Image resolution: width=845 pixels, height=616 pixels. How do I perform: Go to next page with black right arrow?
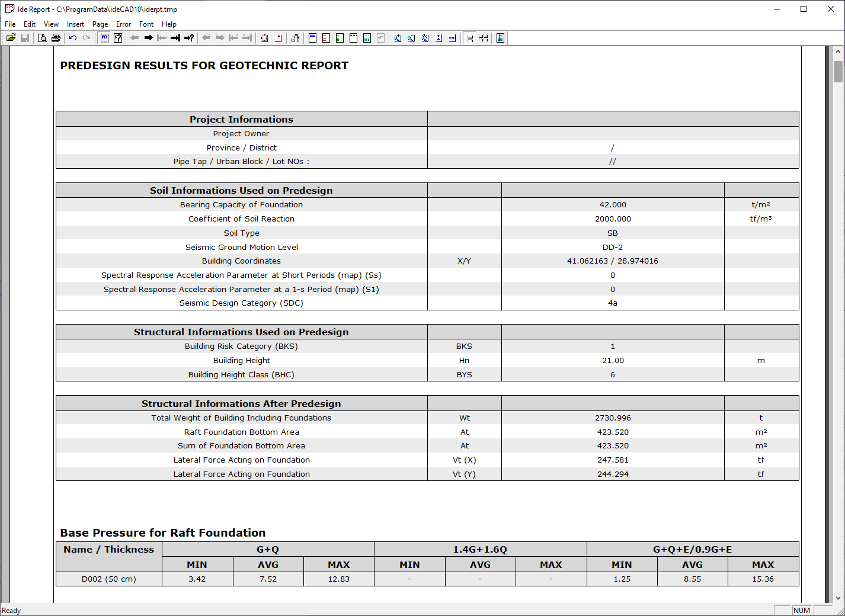point(148,38)
